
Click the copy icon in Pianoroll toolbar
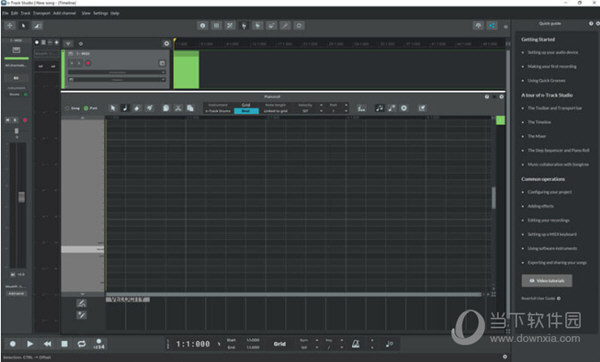[166, 108]
